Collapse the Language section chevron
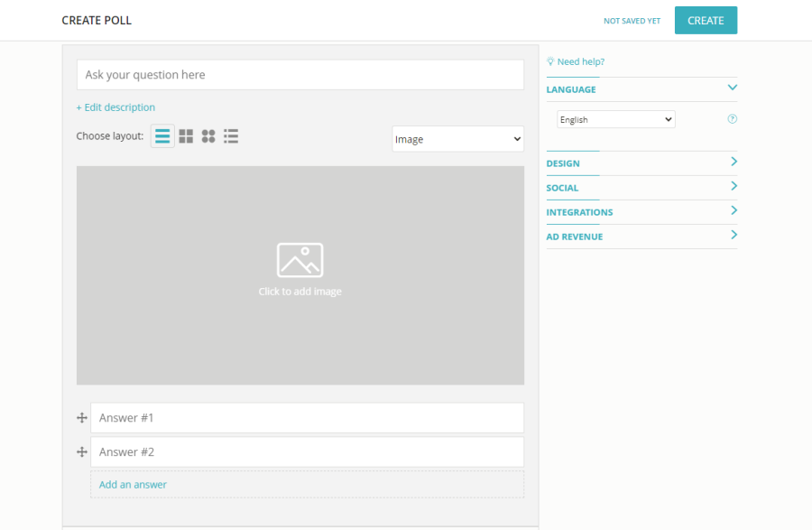This screenshot has height=530, width=812. [733, 87]
